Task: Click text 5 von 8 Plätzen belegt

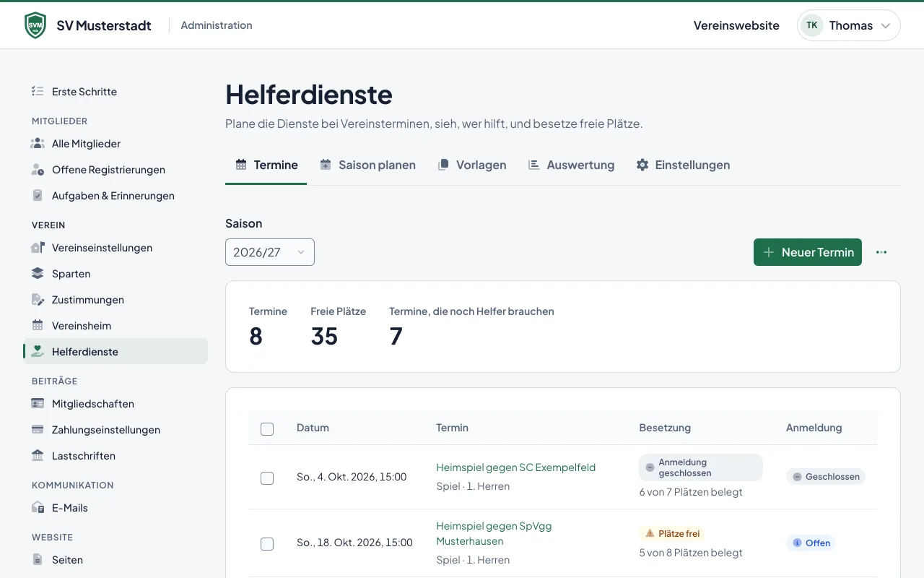Action: (691, 553)
